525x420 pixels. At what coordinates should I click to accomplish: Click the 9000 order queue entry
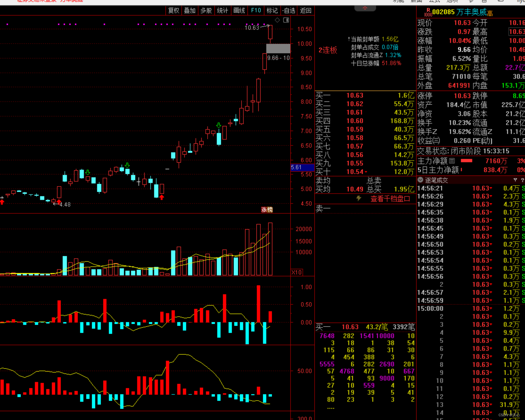pos(387,378)
